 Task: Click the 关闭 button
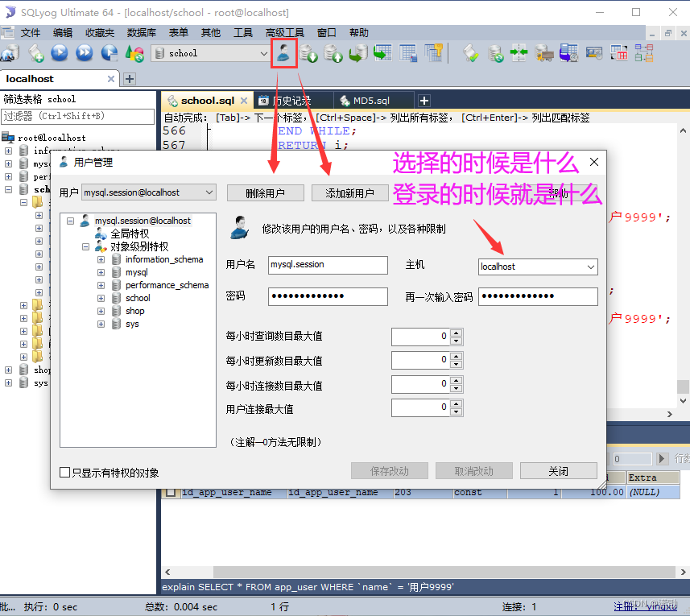(559, 471)
